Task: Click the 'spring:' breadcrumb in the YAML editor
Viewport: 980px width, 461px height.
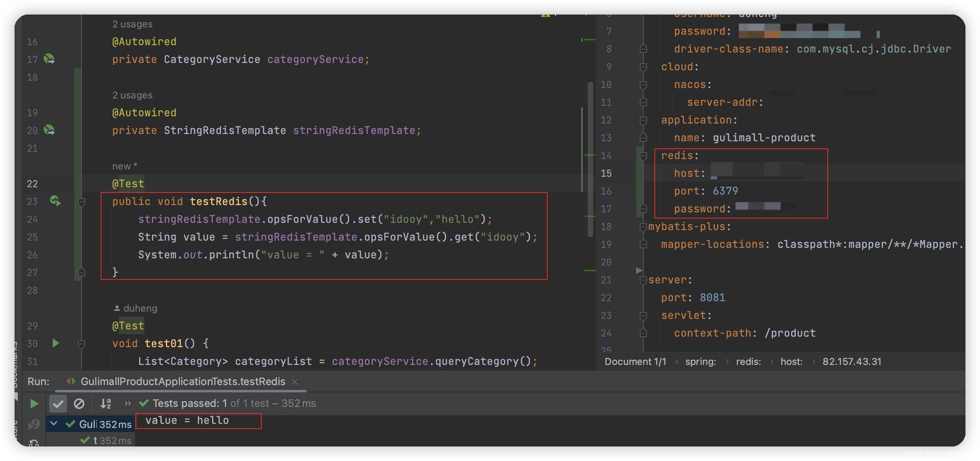Action: pyautogui.click(x=700, y=361)
